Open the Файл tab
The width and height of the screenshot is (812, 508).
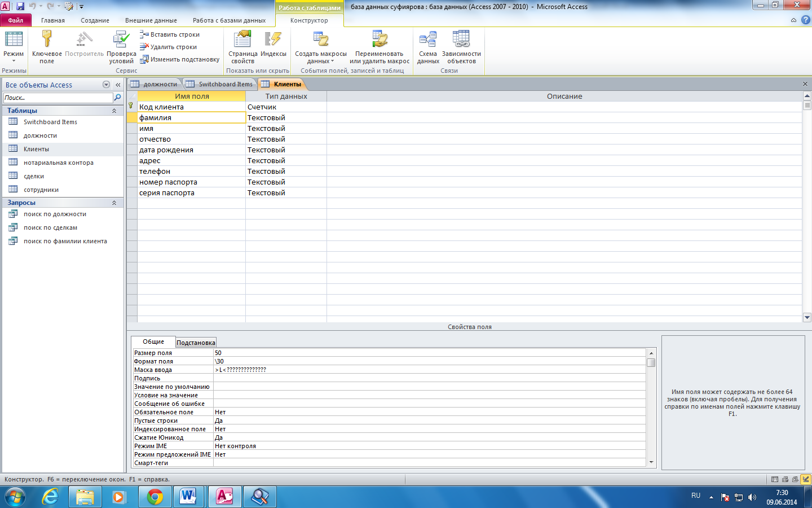coord(15,20)
